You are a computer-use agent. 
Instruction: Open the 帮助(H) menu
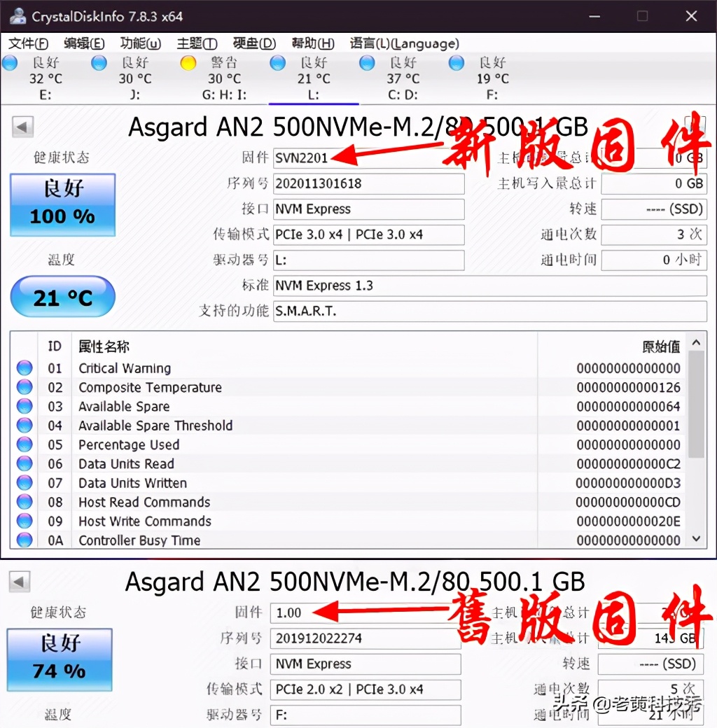coord(312,43)
